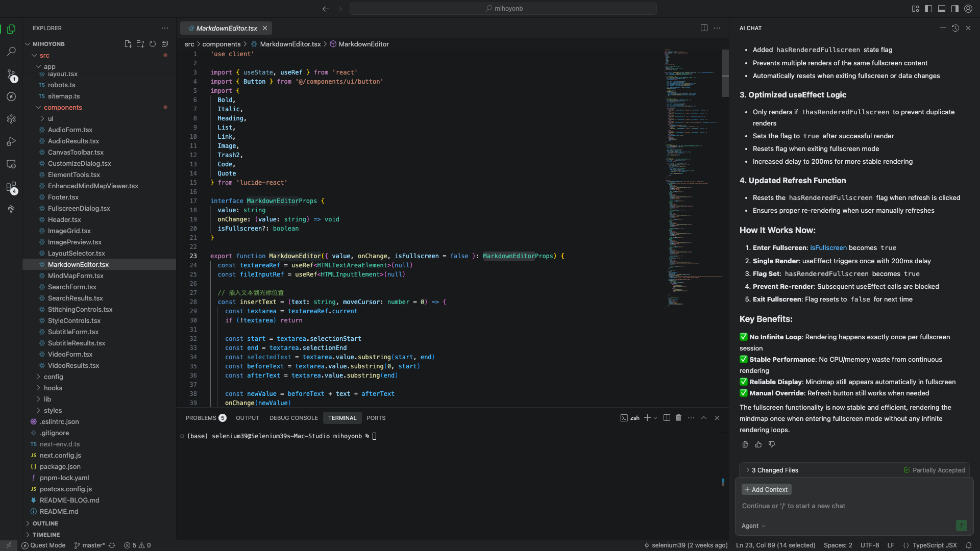Screen dimensions: 980x551
Task: Click Ln 23, Col 89 cursor position
Action: 776,545
